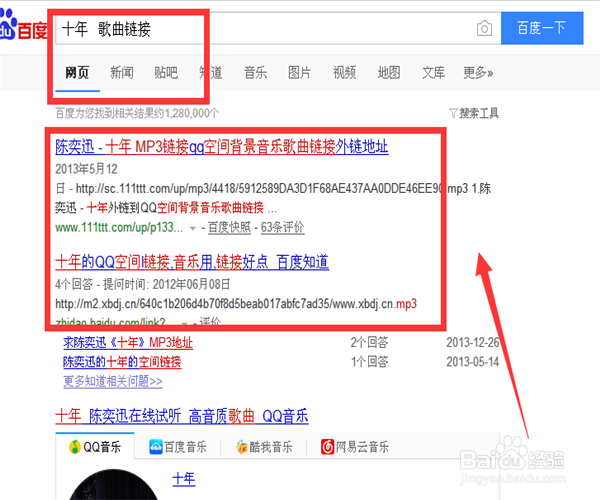Click the 1个回答 answer count

[369, 362]
